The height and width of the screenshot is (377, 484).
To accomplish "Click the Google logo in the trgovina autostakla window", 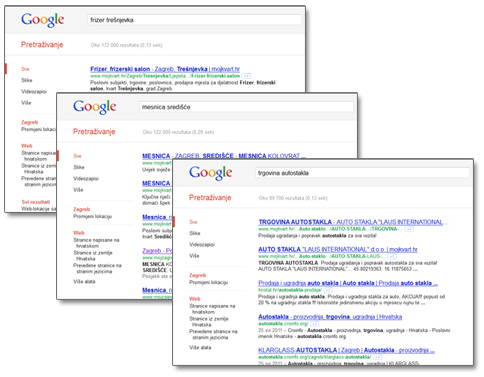I will [x=211, y=173].
